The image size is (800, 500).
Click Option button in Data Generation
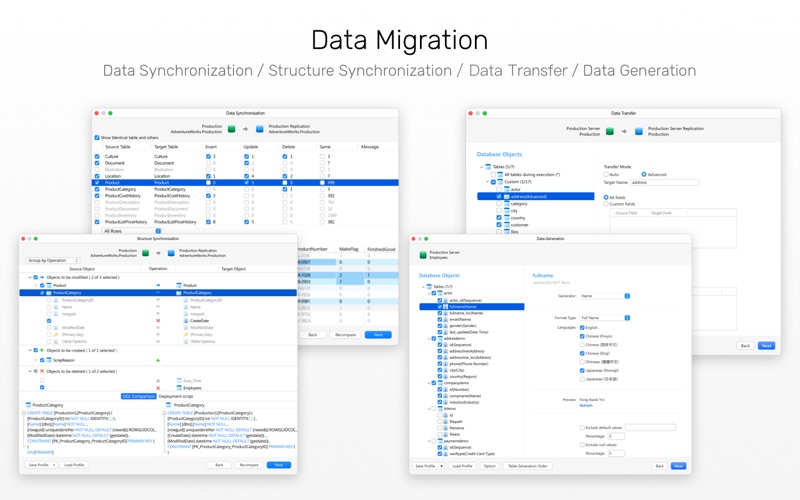(490, 466)
